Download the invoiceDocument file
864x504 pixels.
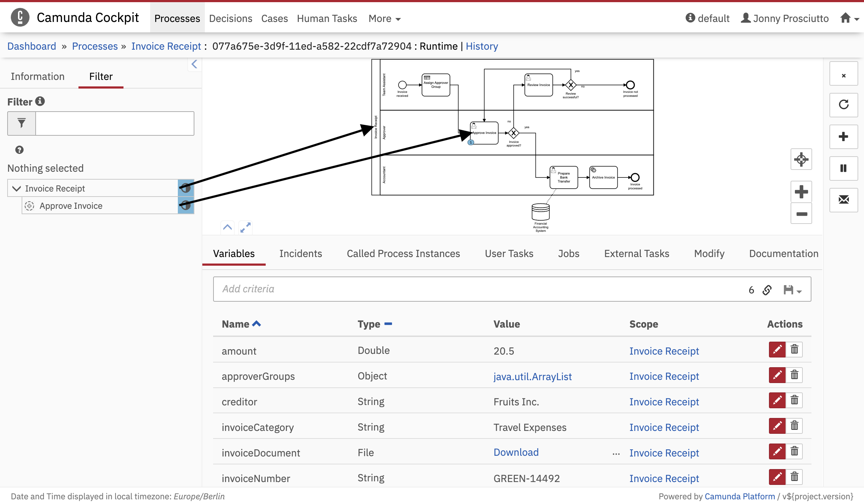pos(516,452)
